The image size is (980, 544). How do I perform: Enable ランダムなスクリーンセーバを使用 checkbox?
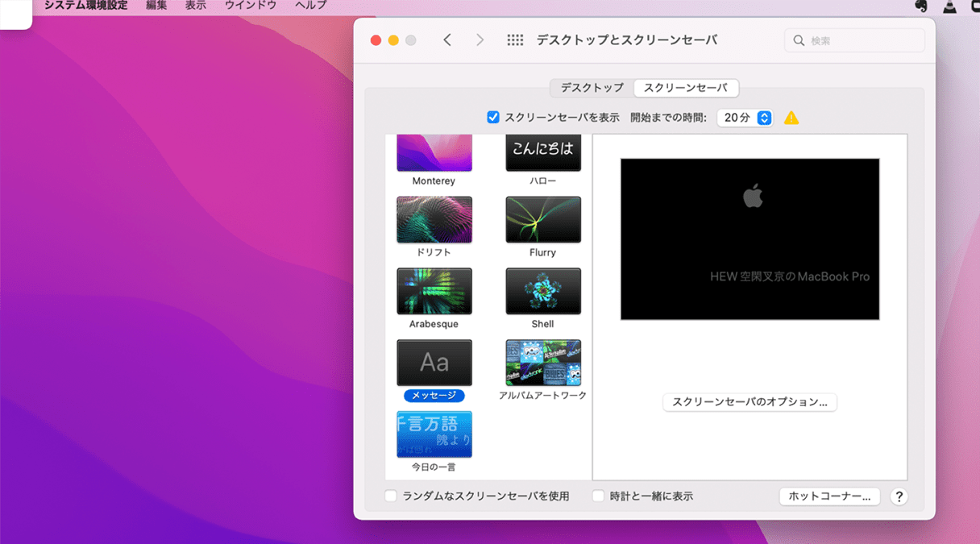pos(391,496)
